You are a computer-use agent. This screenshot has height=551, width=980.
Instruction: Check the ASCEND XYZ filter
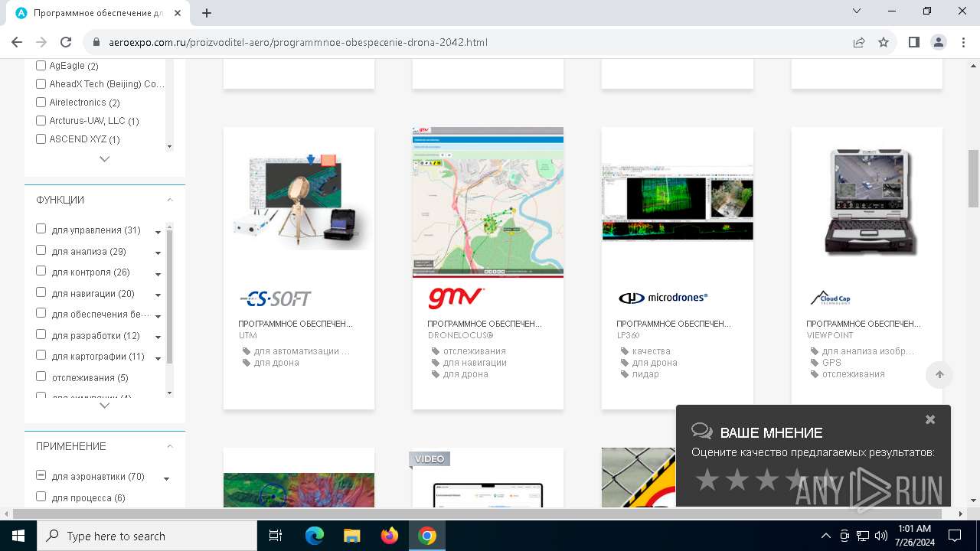click(41, 139)
